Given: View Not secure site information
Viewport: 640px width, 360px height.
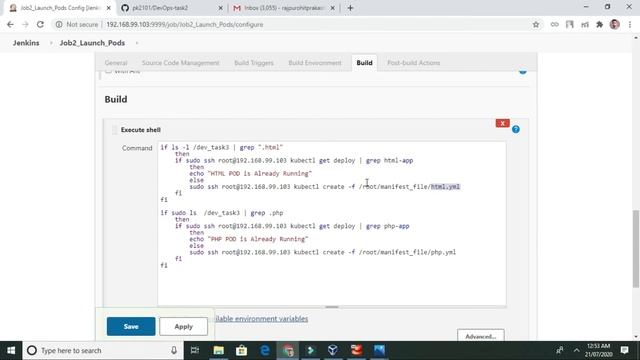Looking at the screenshot, I should pos(77,24).
